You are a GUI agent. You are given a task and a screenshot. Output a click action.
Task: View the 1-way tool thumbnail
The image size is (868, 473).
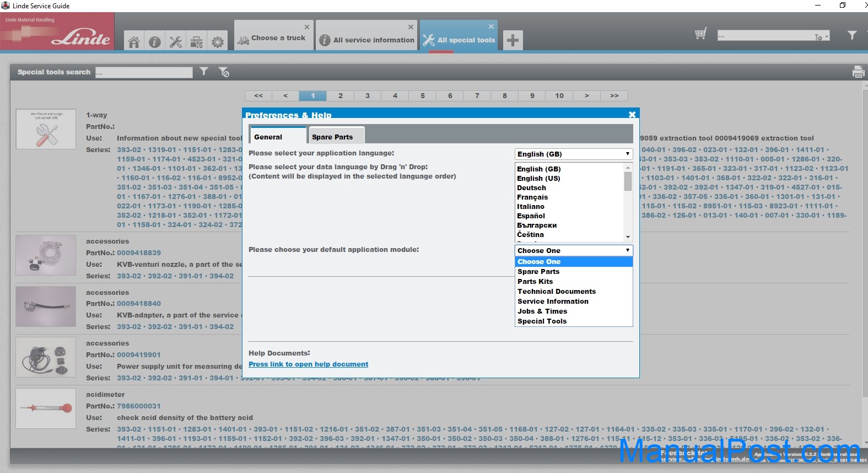tap(46, 130)
